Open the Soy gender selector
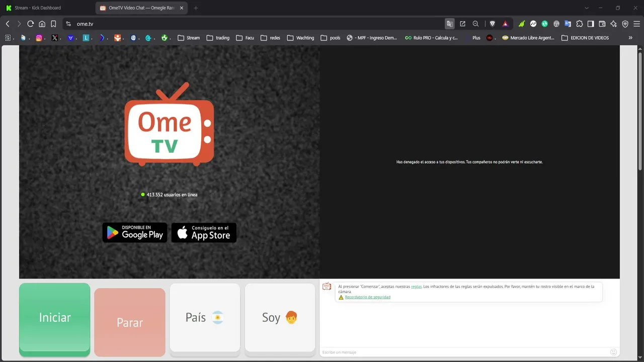The image size is (644, 362). click(x=280, y=320)
